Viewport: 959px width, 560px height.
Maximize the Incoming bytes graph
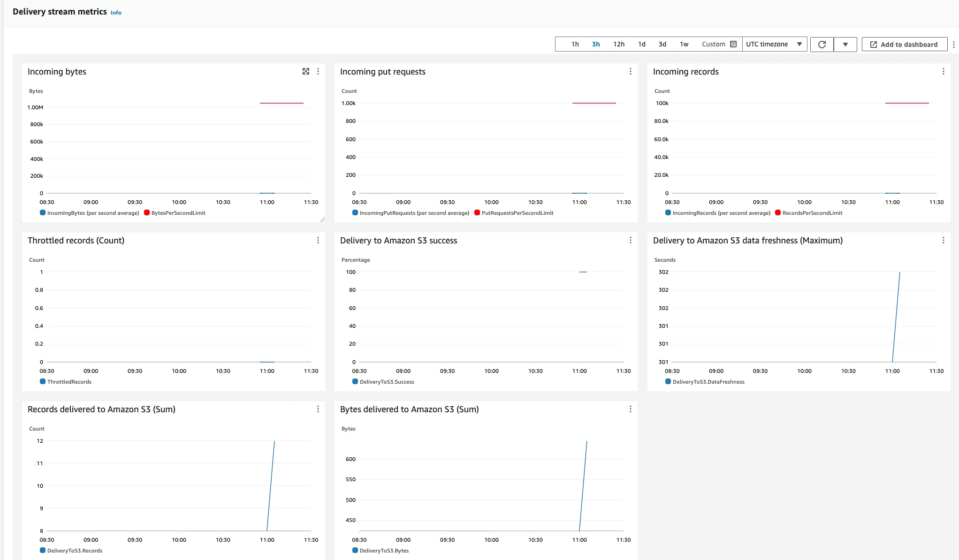(306, 71)
